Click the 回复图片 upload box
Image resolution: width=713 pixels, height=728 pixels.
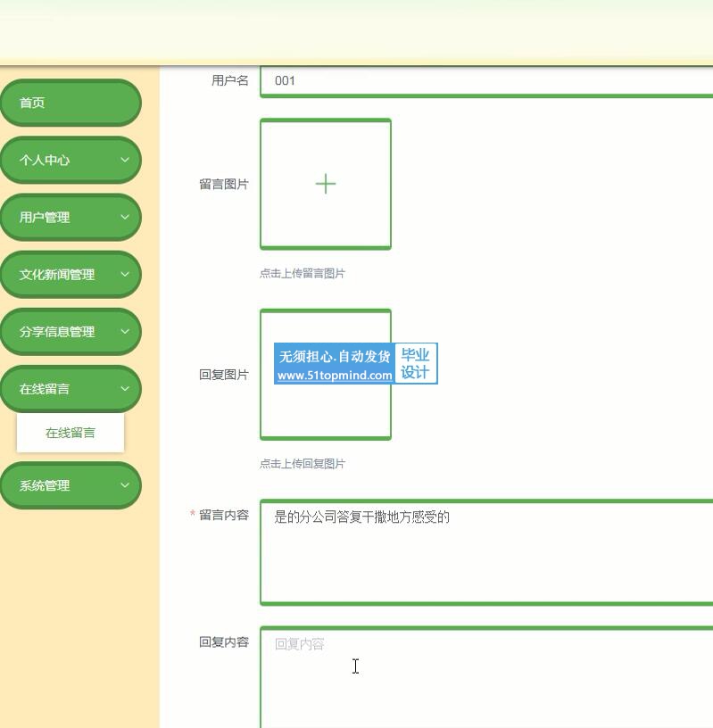pyautogui.click(x=326, y=374)
